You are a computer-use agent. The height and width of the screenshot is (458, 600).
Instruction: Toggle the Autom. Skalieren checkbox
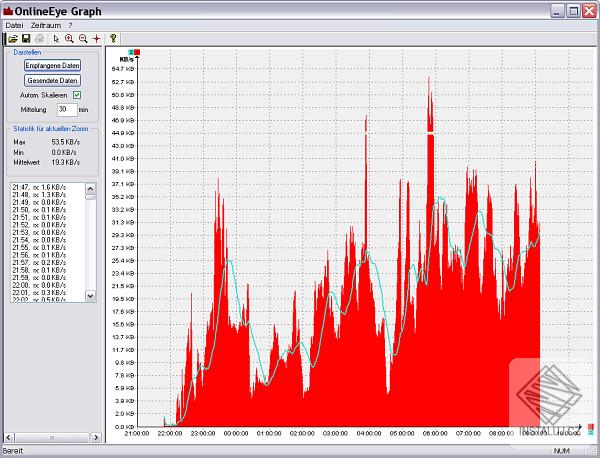click(x=77, y=94)
